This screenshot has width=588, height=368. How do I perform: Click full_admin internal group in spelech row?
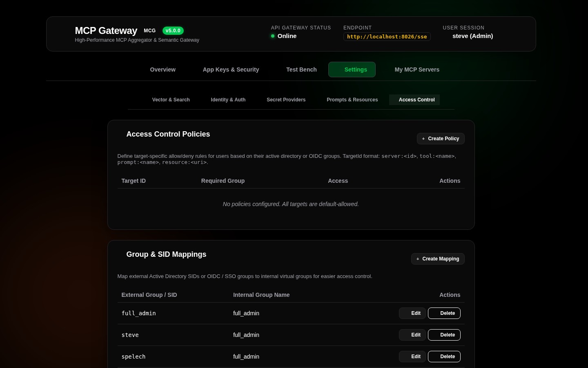point(246,357)
